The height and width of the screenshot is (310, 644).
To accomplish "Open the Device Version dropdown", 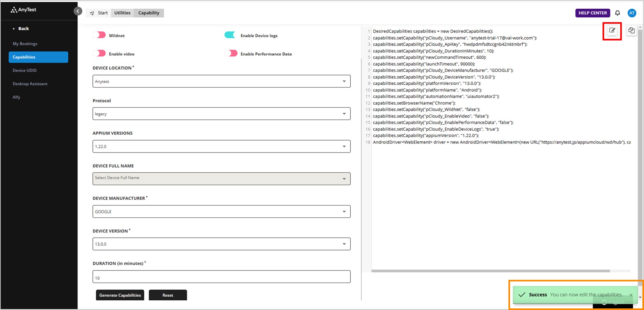I will [222, 244].
